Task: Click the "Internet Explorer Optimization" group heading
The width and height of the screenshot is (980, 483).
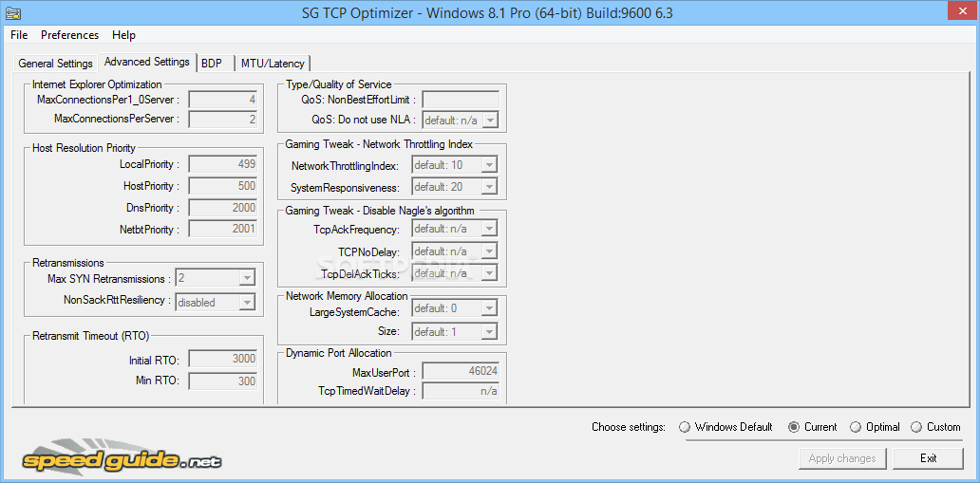Action: [x=97, y=84]
